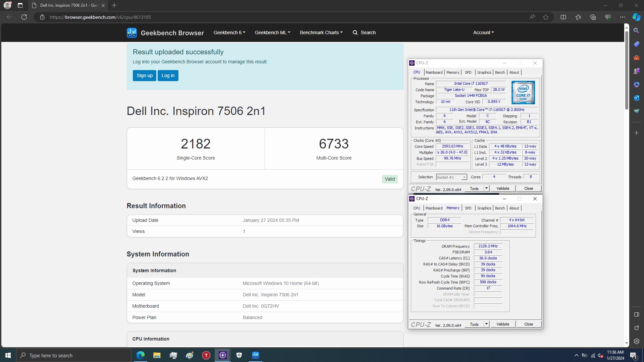Click the Geekbench Browser logo icon
Screen dimensions: 644x362
pyautogui.click(x=132, y=33)
